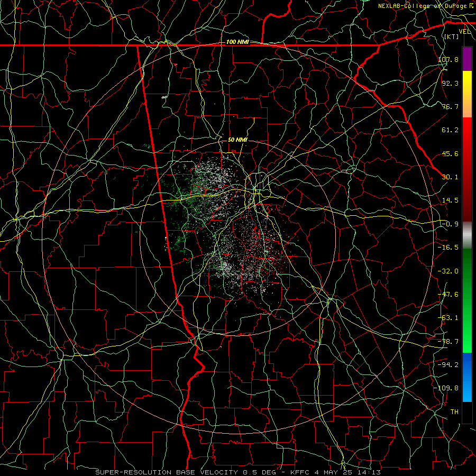Select the -32.0 velocity scale value

[x=448, y=271]
